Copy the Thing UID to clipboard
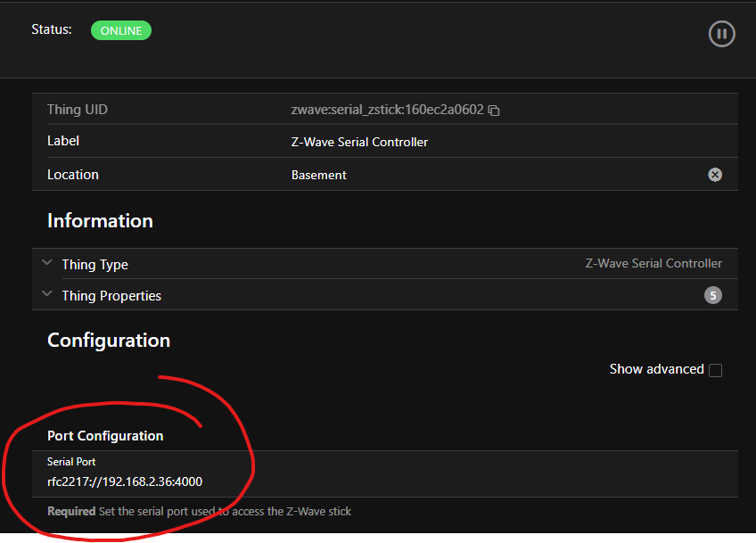Viewport: 756px width, 543px height. tap(494, 111)
